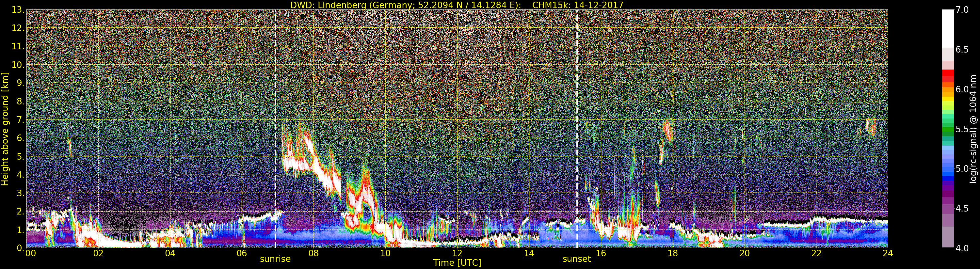Click the white dashed sunset line
This screenshot has height=269, width=980.
click(577, 129)
